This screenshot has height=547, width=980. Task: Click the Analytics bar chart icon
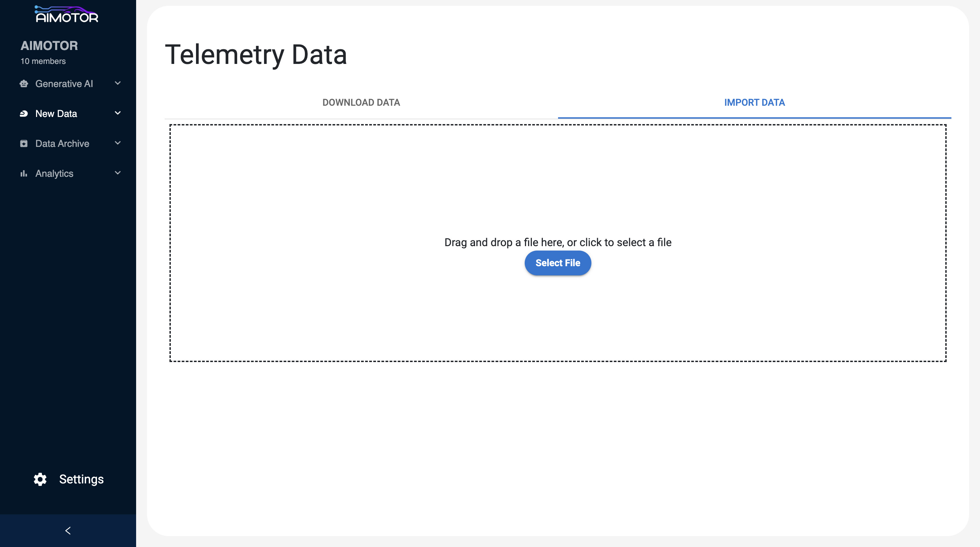click(x=24, y=174)
